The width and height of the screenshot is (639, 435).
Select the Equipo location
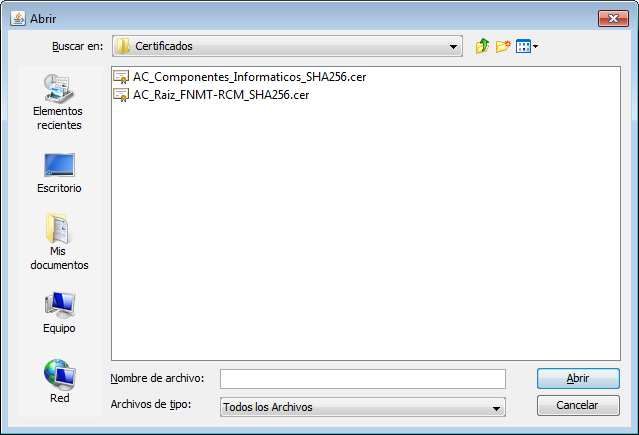tap(59, 313)
